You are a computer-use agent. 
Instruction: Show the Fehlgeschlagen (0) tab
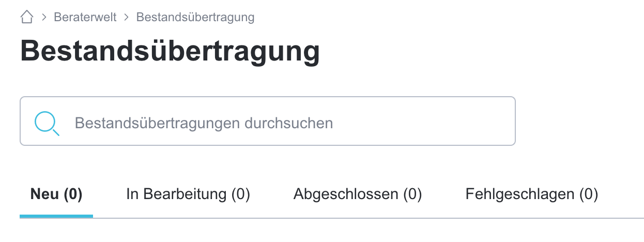(x=531, y=194)
